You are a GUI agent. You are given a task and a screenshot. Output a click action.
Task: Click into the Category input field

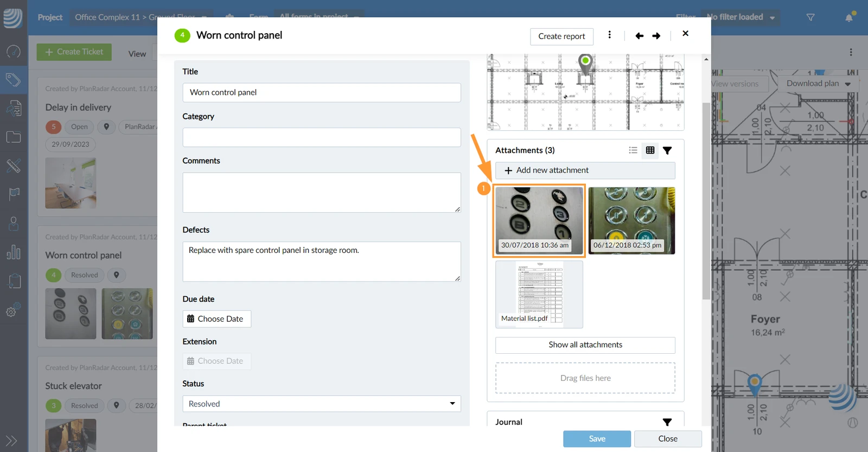[x=322, y=137]
